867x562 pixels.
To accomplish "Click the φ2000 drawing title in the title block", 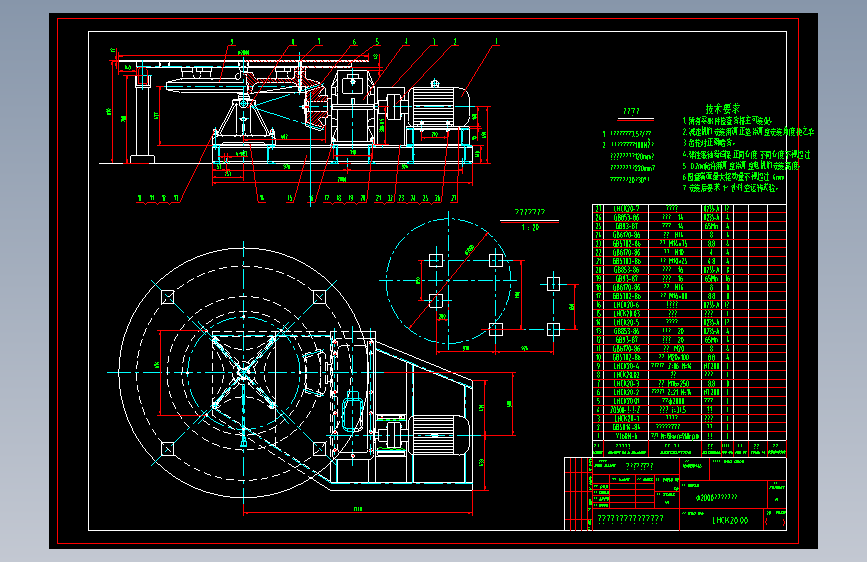I will click(717, 497).
